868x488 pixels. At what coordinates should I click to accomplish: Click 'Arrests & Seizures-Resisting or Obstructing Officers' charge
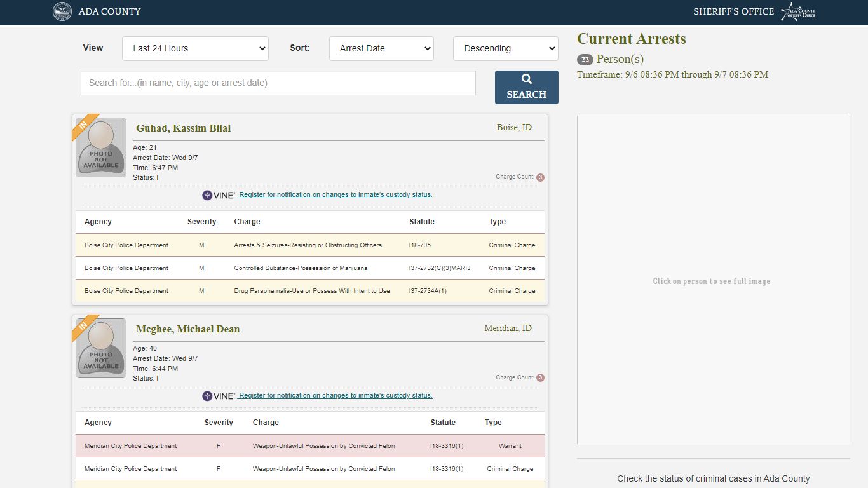[308, 245]
